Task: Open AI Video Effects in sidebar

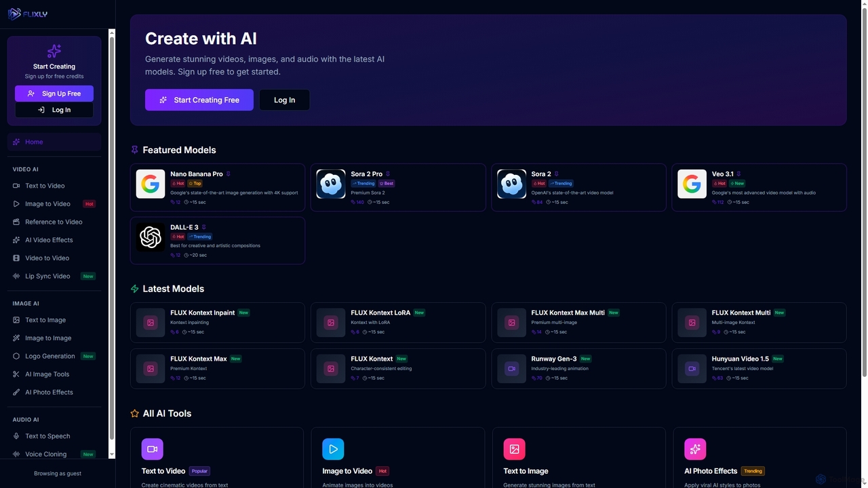Action: coord(54,240)
